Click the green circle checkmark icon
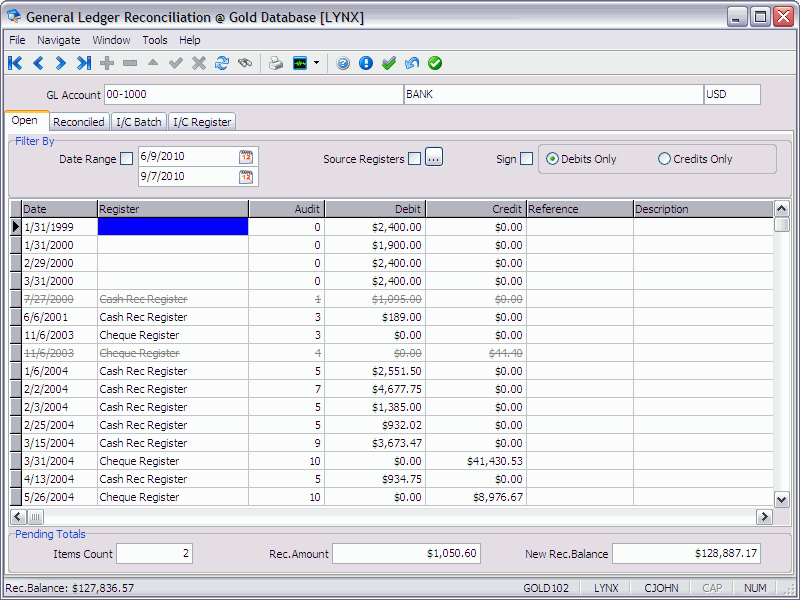 pos(435,63)
